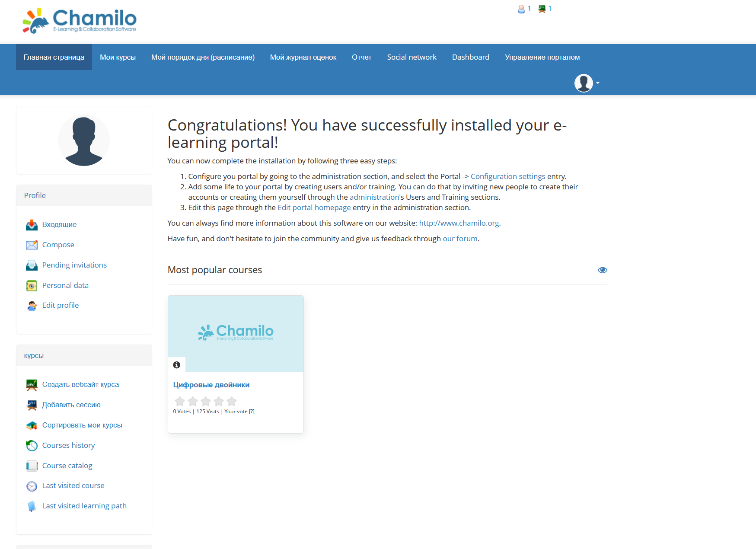The height and width of the screenshot is (549, 756).
Task: Open http://www.chamilo.org link
Action: coord(459,223)
